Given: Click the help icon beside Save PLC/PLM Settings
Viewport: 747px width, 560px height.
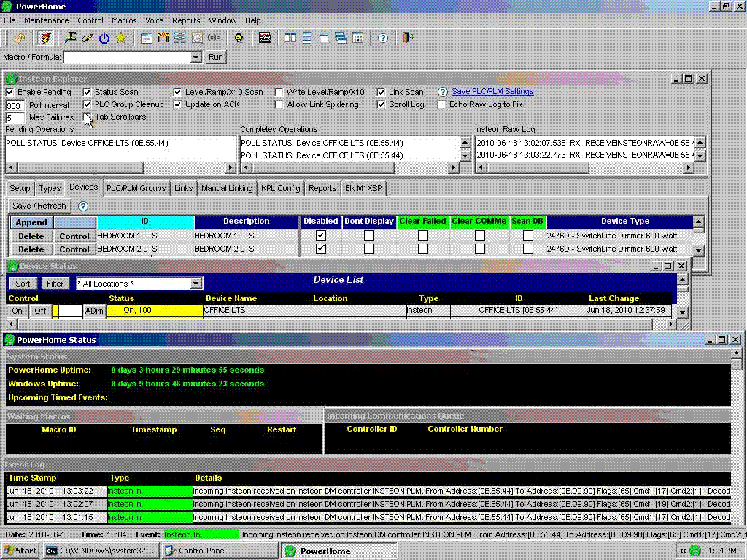Looking at the screenshot, I should (x=443, y=92).
